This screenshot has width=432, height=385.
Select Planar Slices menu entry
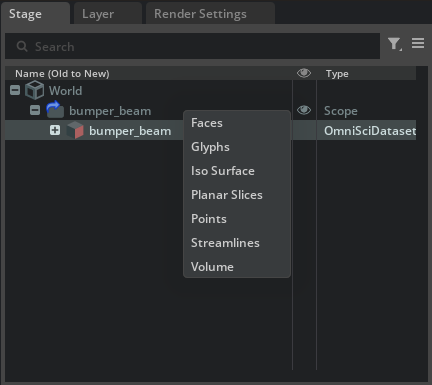tap(237, 195)
